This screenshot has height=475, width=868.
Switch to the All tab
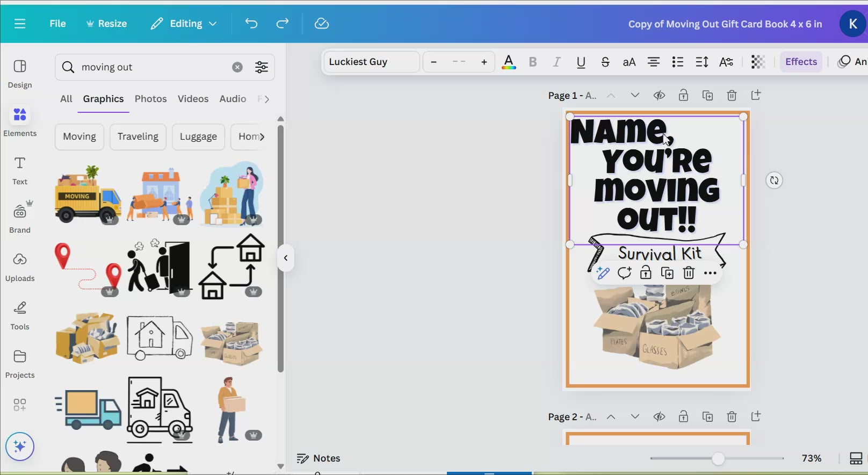click(x=66, y=99)
